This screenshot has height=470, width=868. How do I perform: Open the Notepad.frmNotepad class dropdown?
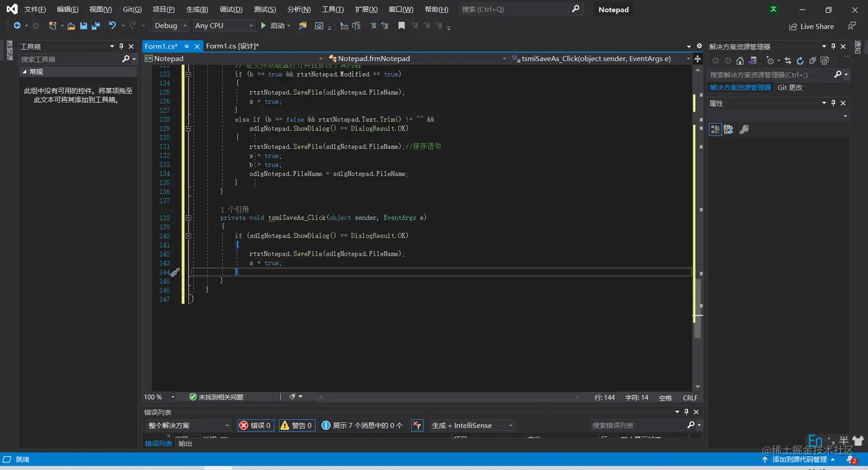417,59
